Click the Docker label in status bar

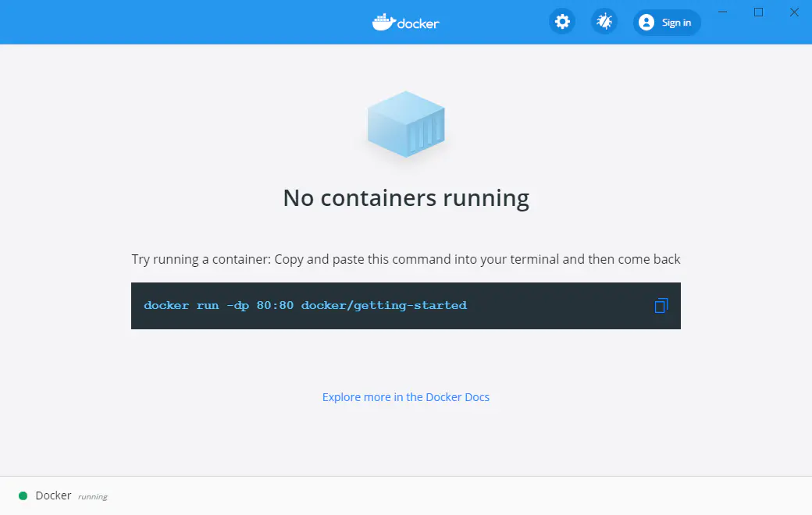click(53, 495)
